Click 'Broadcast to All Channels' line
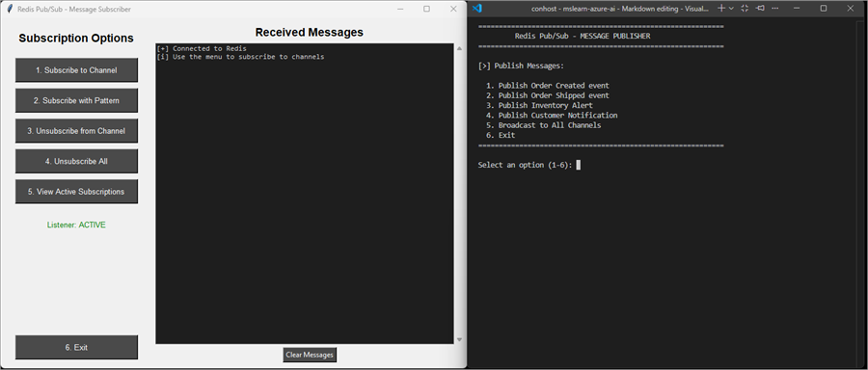 tap(544, 125)
